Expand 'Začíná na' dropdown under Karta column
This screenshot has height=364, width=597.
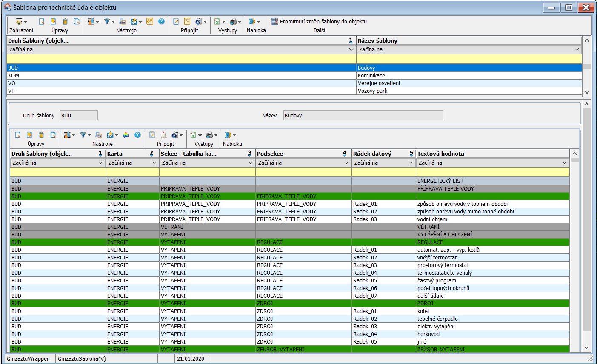154,163
